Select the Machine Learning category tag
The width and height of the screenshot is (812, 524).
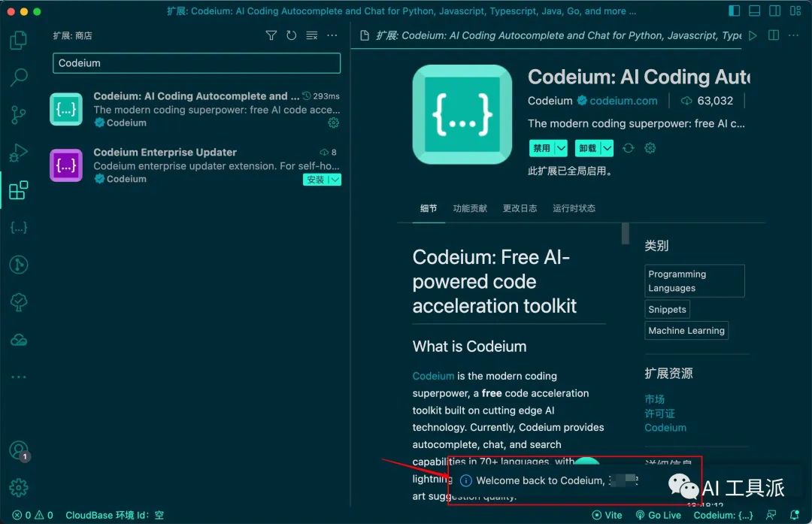pyautogui.click(x=686, y=330)
